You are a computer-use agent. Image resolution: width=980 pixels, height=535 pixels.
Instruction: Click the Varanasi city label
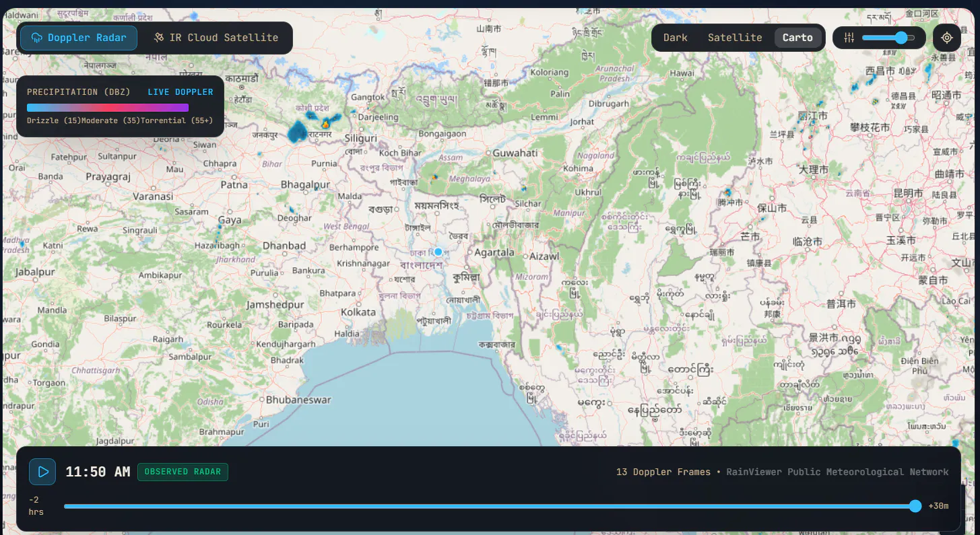[153, 197]
